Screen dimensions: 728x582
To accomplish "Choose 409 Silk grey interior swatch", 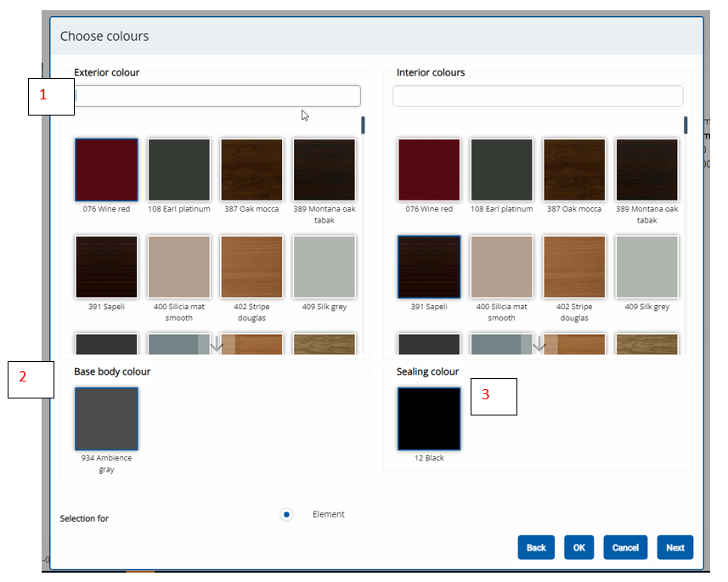I will pos(646,266).
